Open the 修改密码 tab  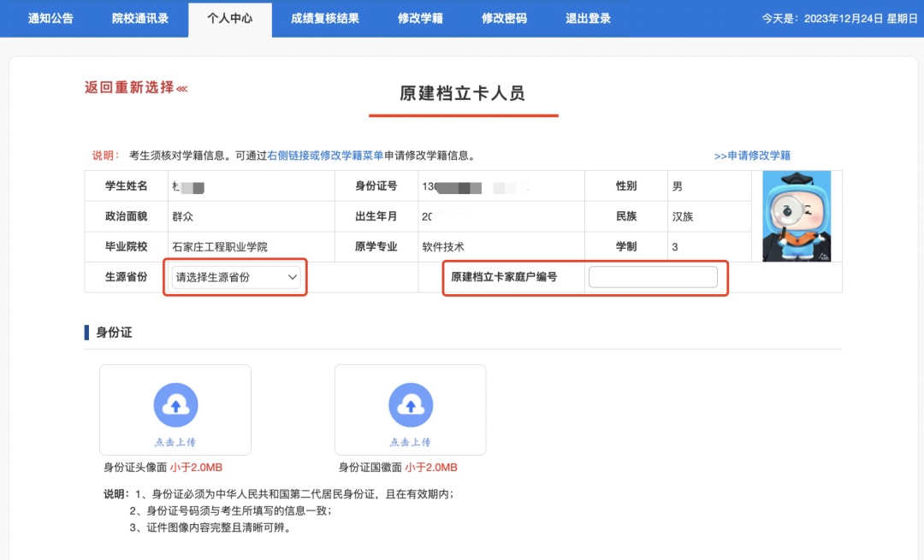pos(504,18)
